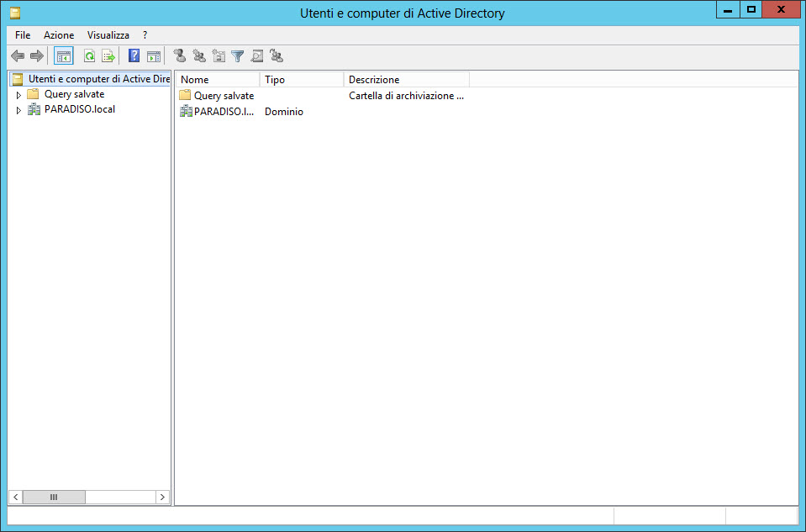Click the Back arrow toolbar icon
This screenshot has width=806, height=532.
click(18, 56)
